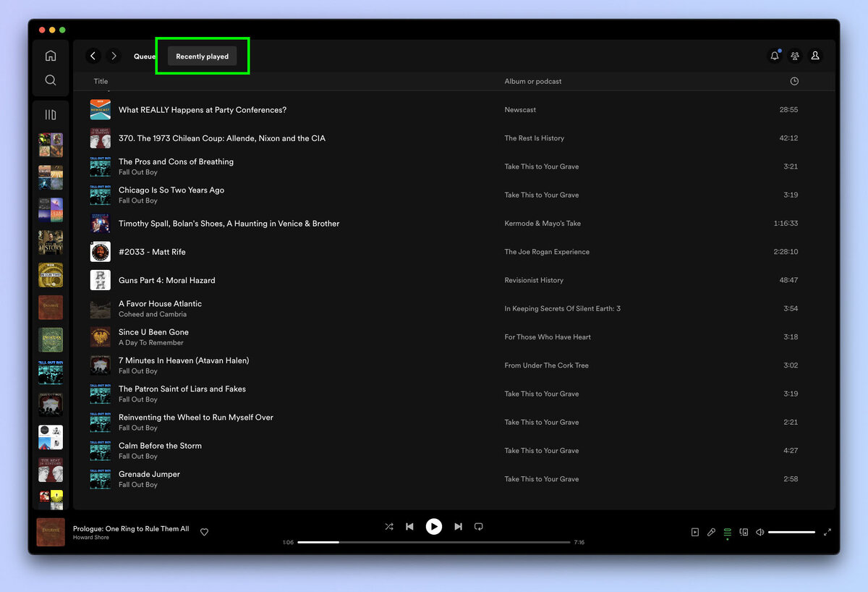This screenshot has width=868, height=592.
Task: Select Timothy Spall, Bolan's Shoes episode
Action: click(x=229, y=224)
